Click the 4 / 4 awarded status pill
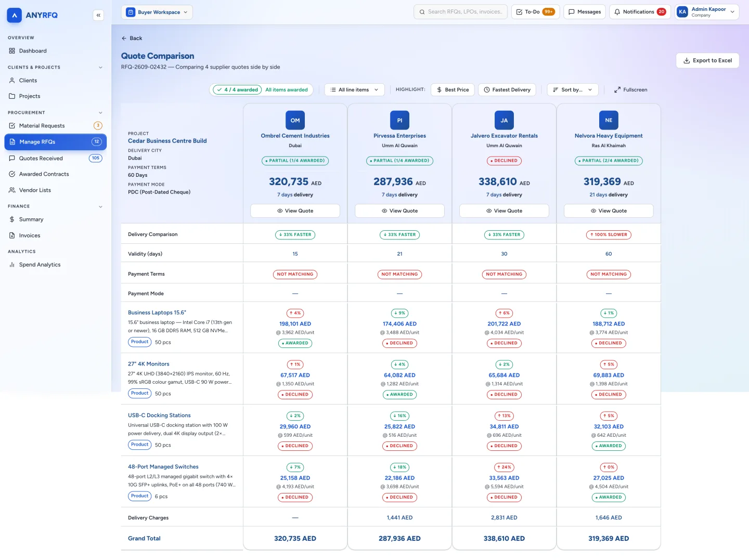The width and height of the screenshot is (749, 560). click(238, 90)
